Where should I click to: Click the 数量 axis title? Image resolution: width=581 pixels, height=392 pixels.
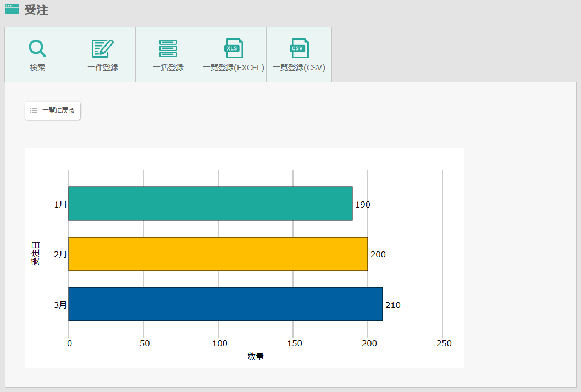pos(256,356)
